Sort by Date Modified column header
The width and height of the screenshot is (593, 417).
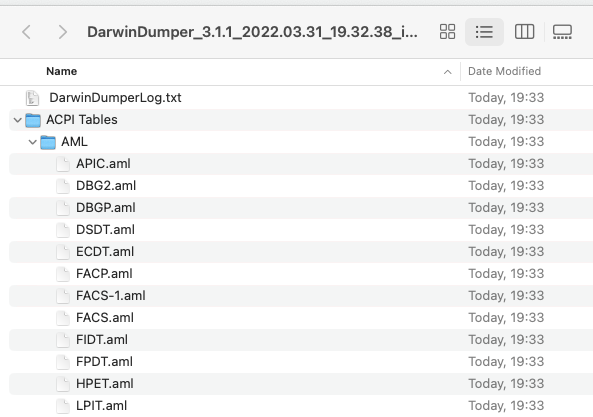pos(504,71)
